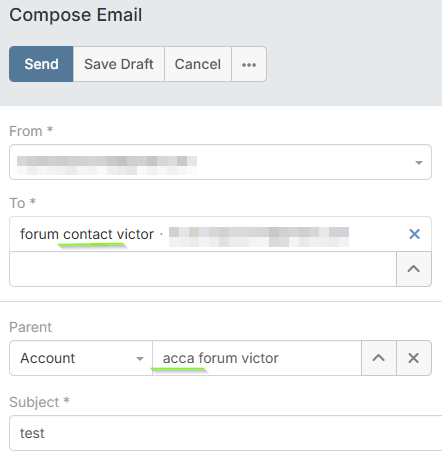Cancel composing the email
The width and height of the screenshot is (442, 460).
tap(198, 64)
